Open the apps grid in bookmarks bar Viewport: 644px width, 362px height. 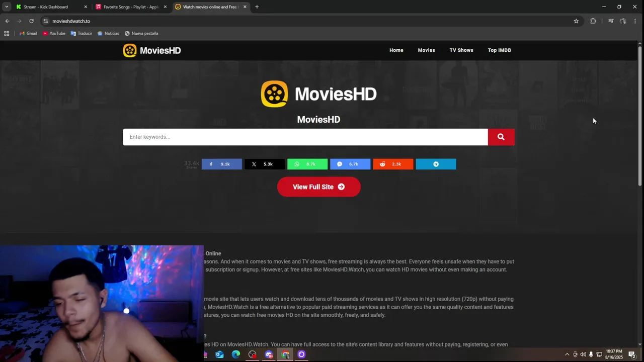(7, 33)
